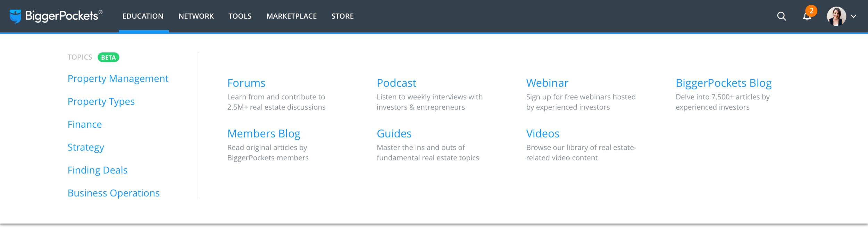Click 'Listen to weekly interviews' description

(x=429, y=102)
